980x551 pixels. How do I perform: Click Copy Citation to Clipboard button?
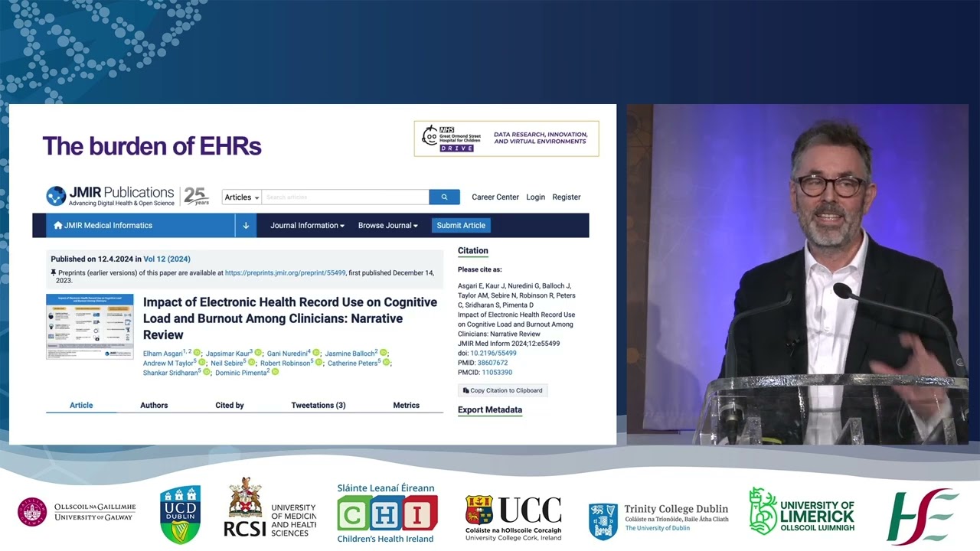pos(503,390)
